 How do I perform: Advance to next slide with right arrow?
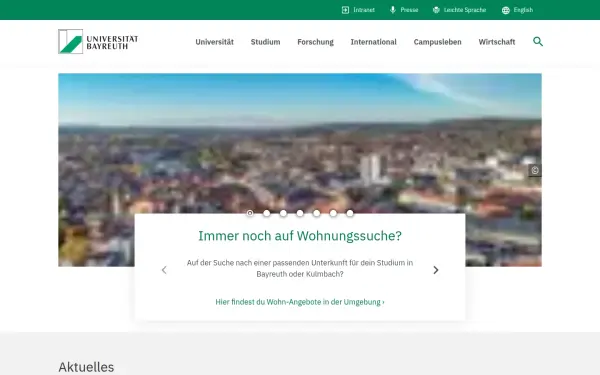click(x=435, y=270)
